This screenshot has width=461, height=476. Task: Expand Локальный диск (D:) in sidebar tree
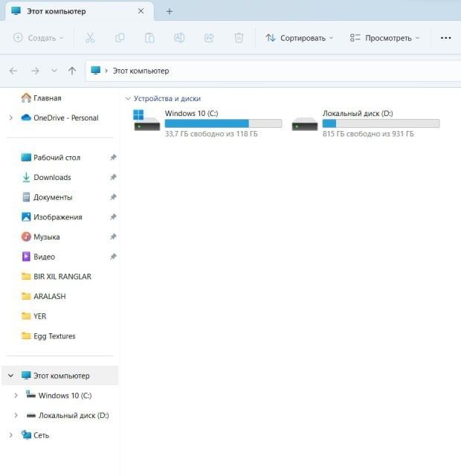16,415
